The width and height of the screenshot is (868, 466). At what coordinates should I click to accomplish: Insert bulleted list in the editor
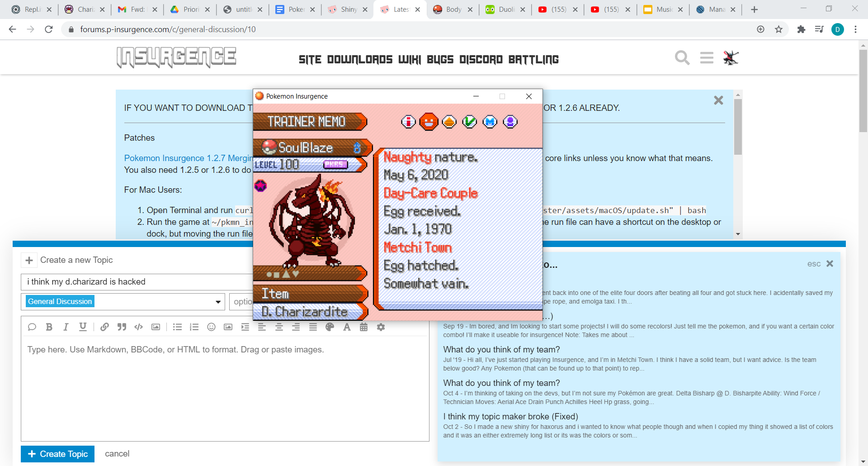pyautogui.click(x=177, y=327)
